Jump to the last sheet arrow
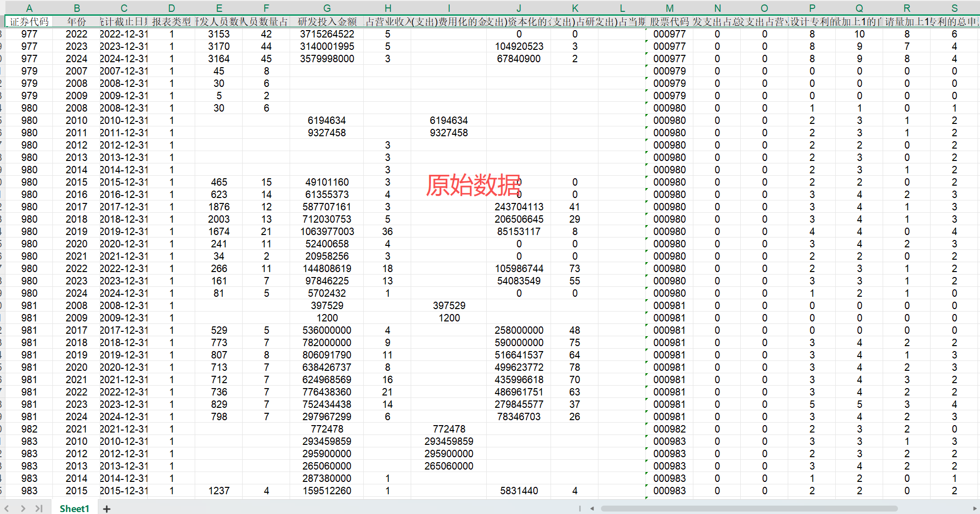980x514 pixels. 39,509
